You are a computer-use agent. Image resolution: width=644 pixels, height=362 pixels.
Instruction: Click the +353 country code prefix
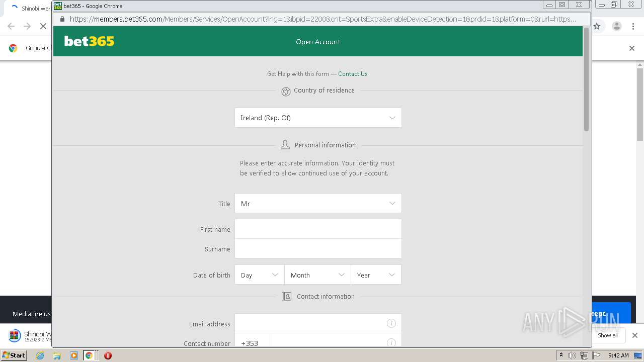[250, 343]
